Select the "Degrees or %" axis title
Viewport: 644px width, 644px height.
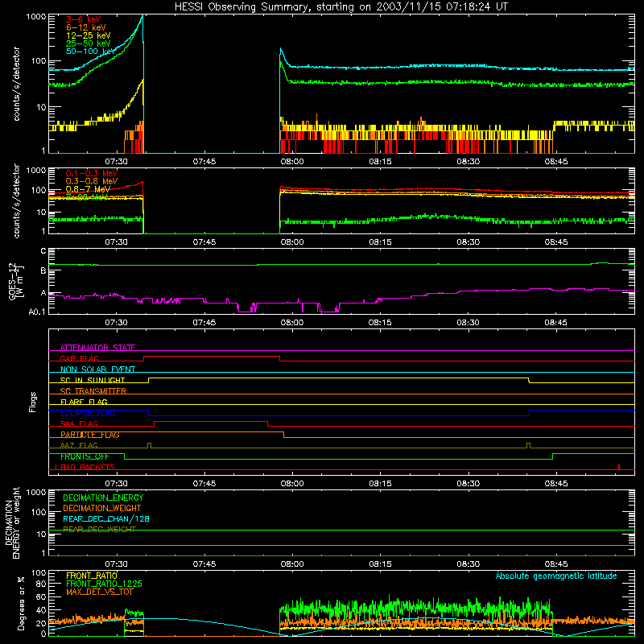coord(21,604)
